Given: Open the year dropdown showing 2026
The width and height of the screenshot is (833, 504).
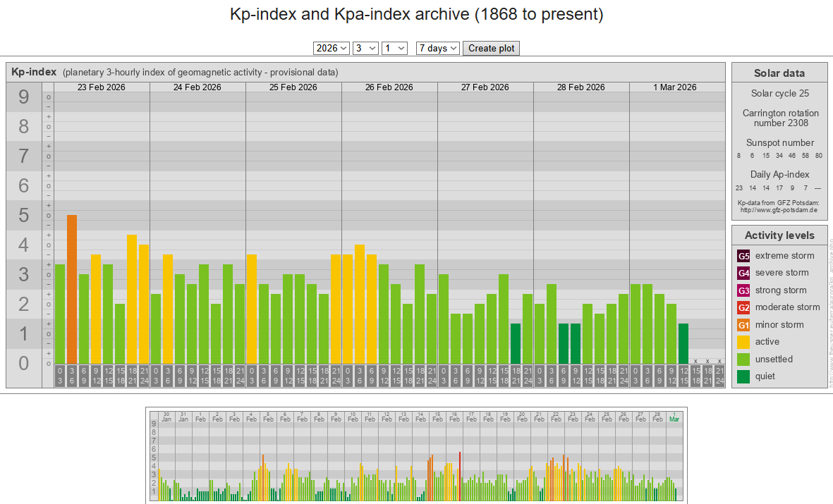Looking at the screenshot, I should [332, 48].
